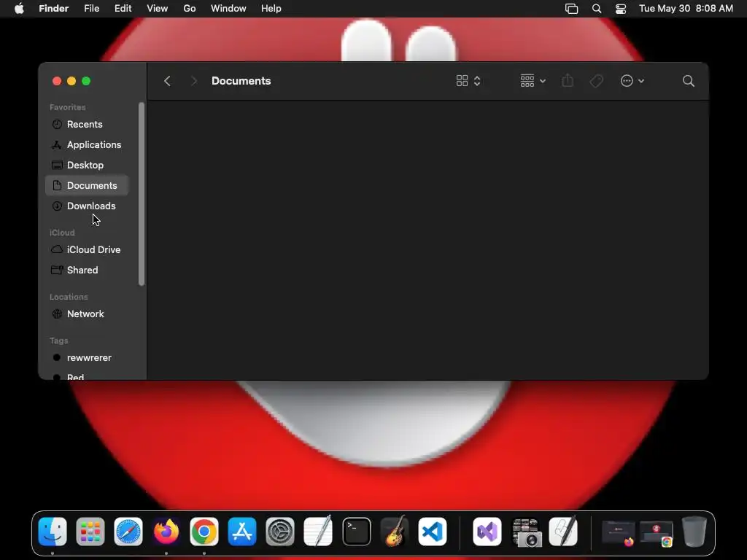This screenshot has height=560, width=747.
Task: Open Downloads in the sidebar
Action: (87, 206)
